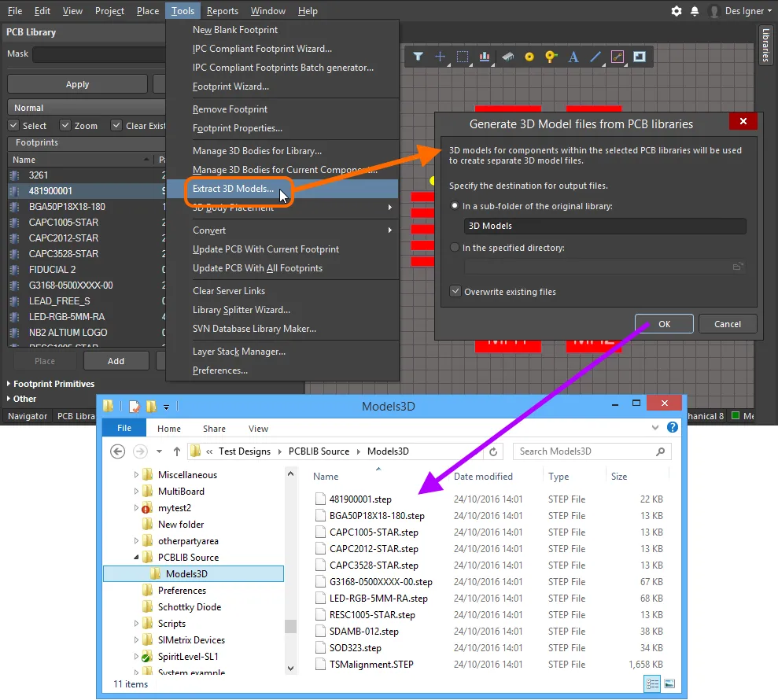Select the Place Pad yellow ring tool
Viewport: 778px width, 700px height.
pyautogui.click(x=529, y=57)
